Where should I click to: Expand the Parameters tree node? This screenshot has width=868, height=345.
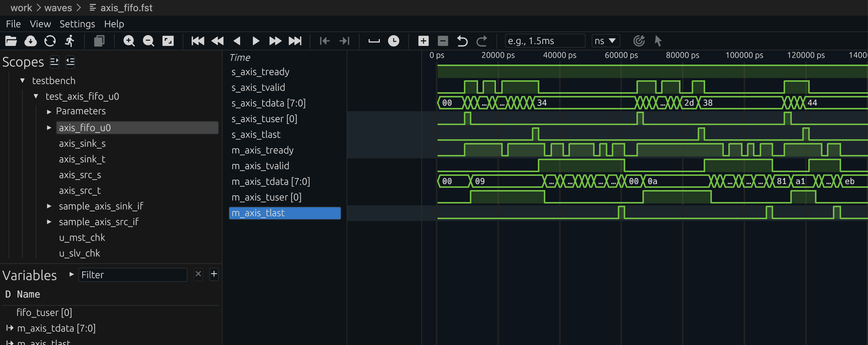(x=49, y=112)
